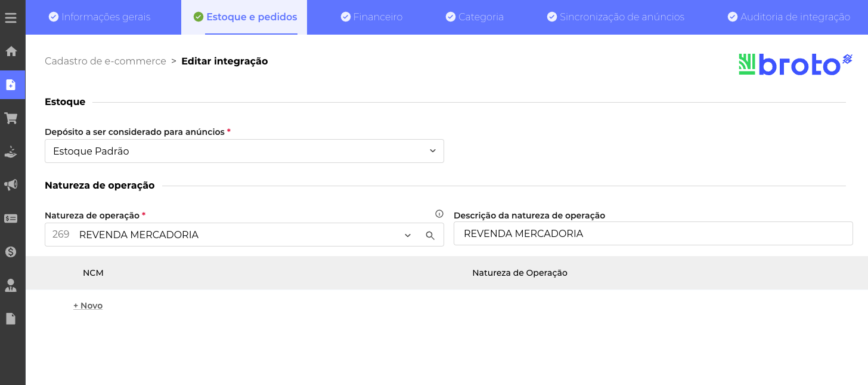Switch to the Informações gerais tab
The width and height of the screenshot is (868, 385).
[x=100, y=17]
